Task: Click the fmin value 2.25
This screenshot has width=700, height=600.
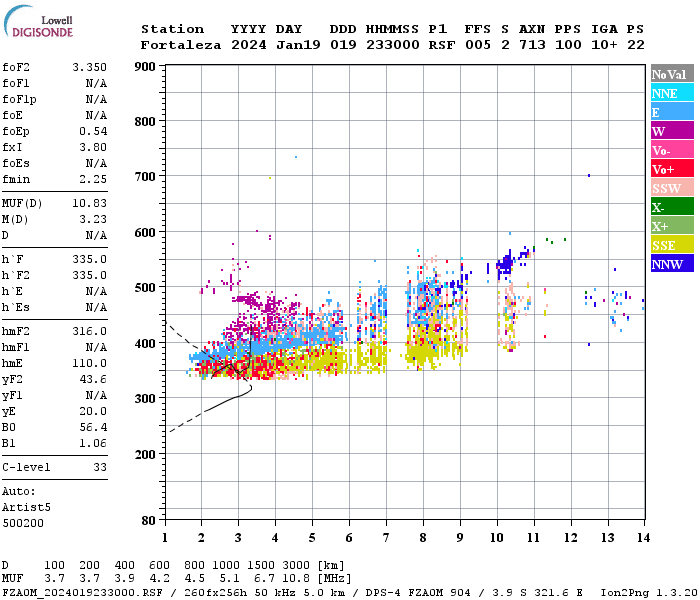Action: (x=93, y=179)
